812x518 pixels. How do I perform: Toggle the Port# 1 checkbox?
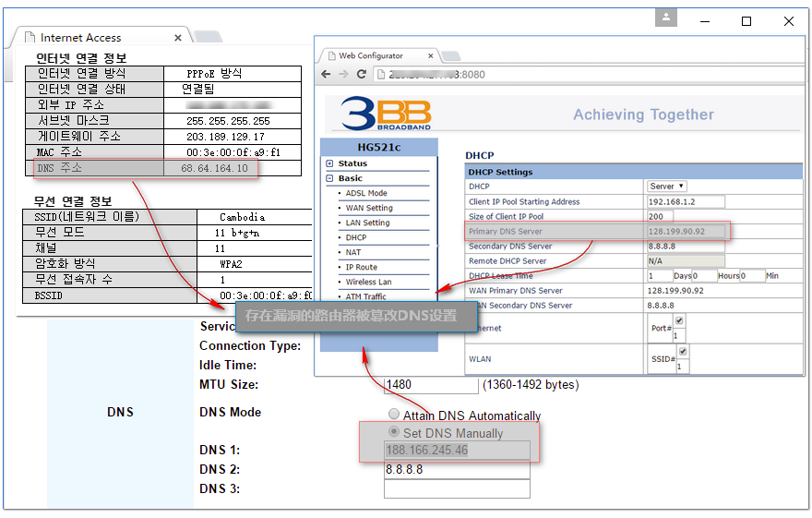(x=679, y=320)
